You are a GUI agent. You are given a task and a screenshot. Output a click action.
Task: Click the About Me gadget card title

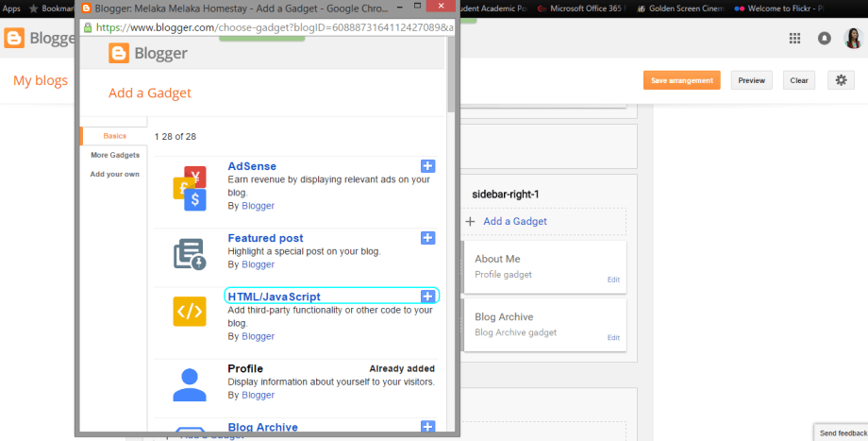pos(497,259)
